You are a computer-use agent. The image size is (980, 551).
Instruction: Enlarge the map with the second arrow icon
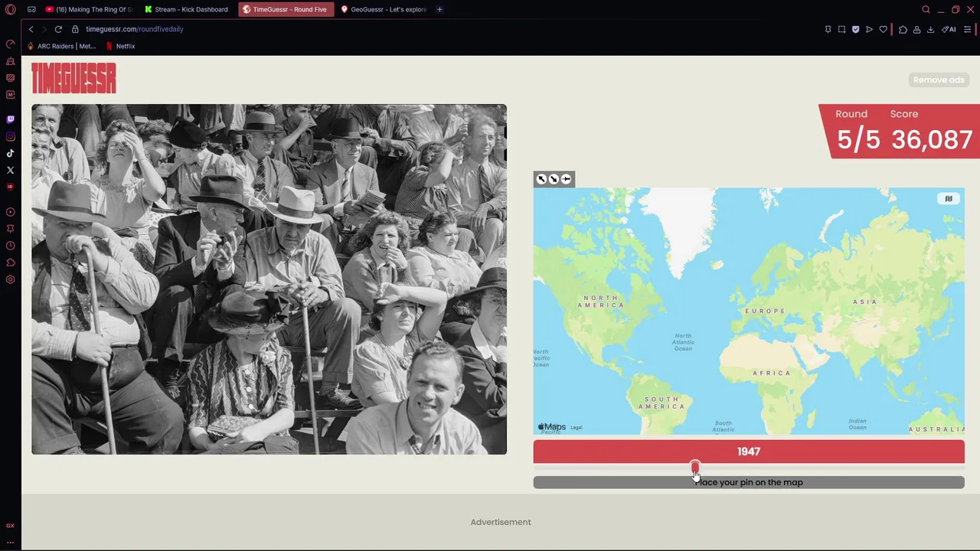(554, 179)
